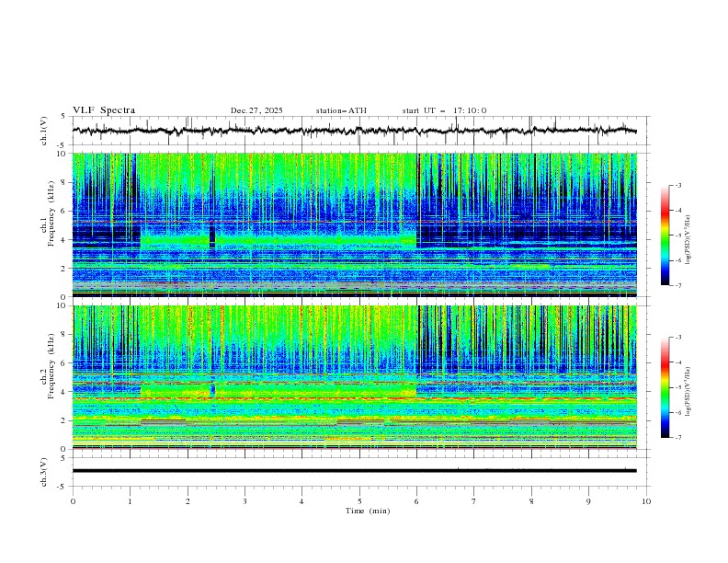Click time axis tick label "9"

coord(588,501)
